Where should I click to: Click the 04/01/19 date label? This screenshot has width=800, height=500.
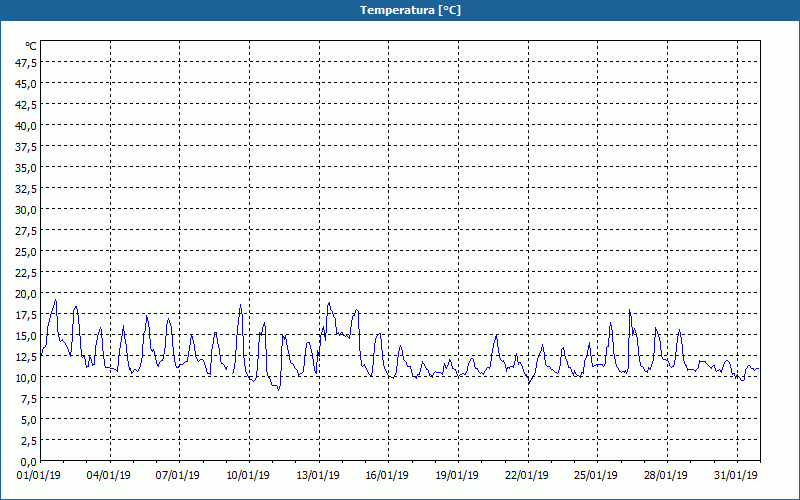(109, 476)
